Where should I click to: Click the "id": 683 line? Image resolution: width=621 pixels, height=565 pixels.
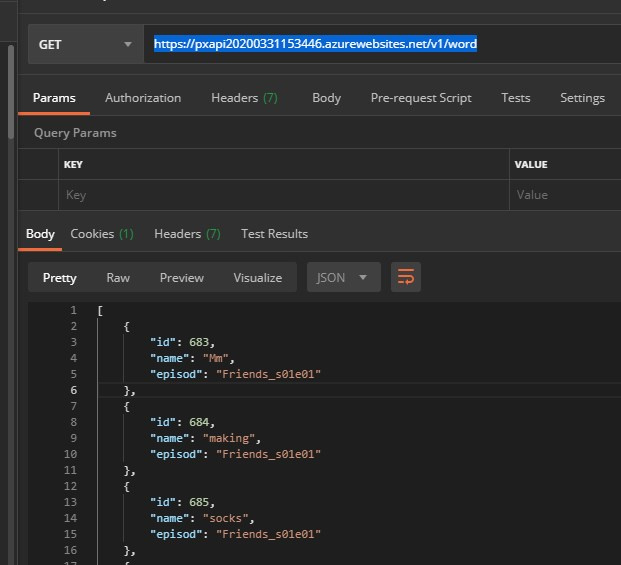(182, 342)
